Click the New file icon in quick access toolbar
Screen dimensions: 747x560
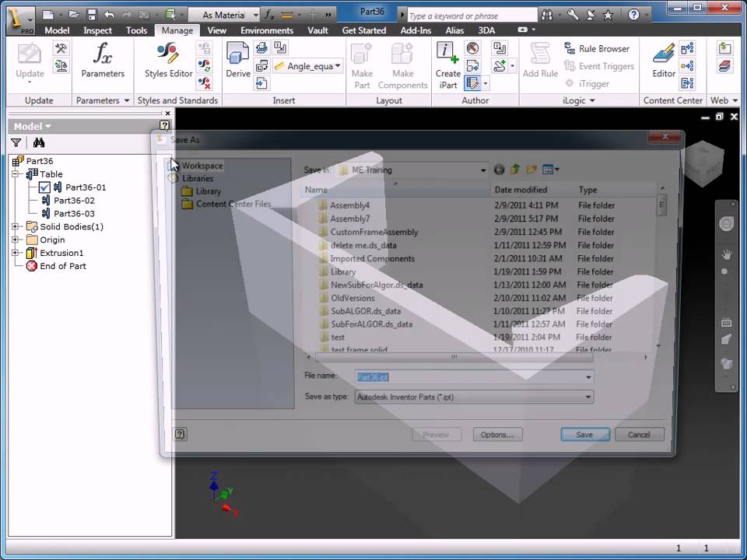point(47,15)
